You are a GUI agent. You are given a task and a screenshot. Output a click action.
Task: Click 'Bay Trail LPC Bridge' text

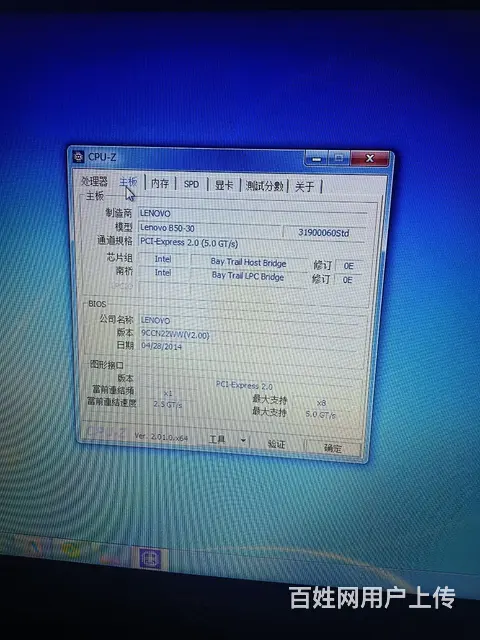[x=248, y=276]
